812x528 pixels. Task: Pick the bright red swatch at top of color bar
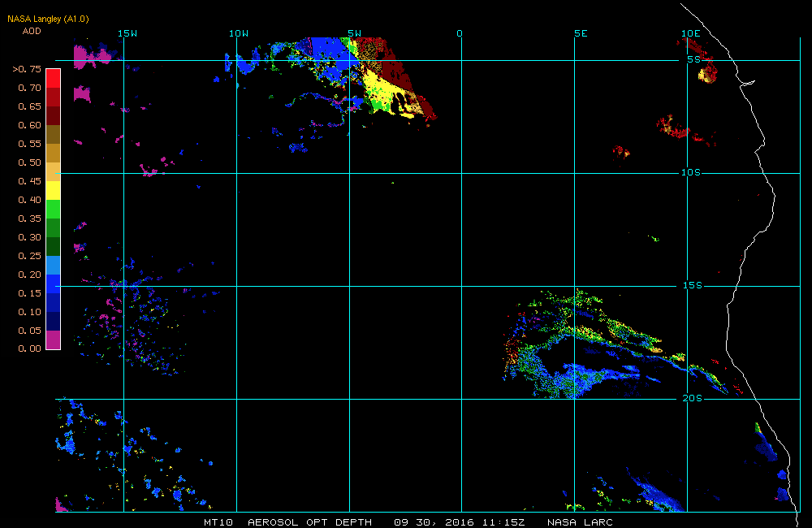[54, 78]
